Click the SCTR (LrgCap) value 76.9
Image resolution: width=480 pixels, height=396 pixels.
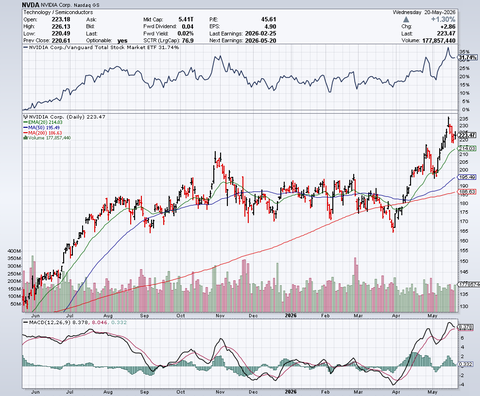click(188, 40)
